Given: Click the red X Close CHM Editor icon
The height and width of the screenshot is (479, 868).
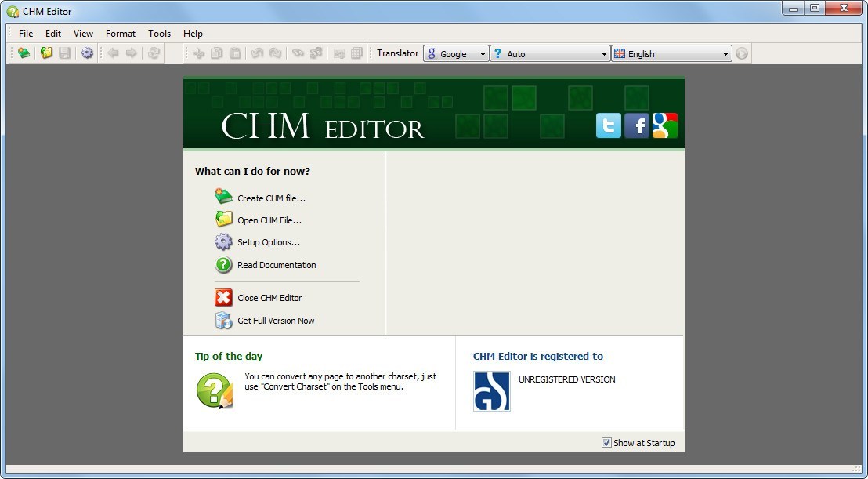Looking at the screenshot, I should coord(223,298).
